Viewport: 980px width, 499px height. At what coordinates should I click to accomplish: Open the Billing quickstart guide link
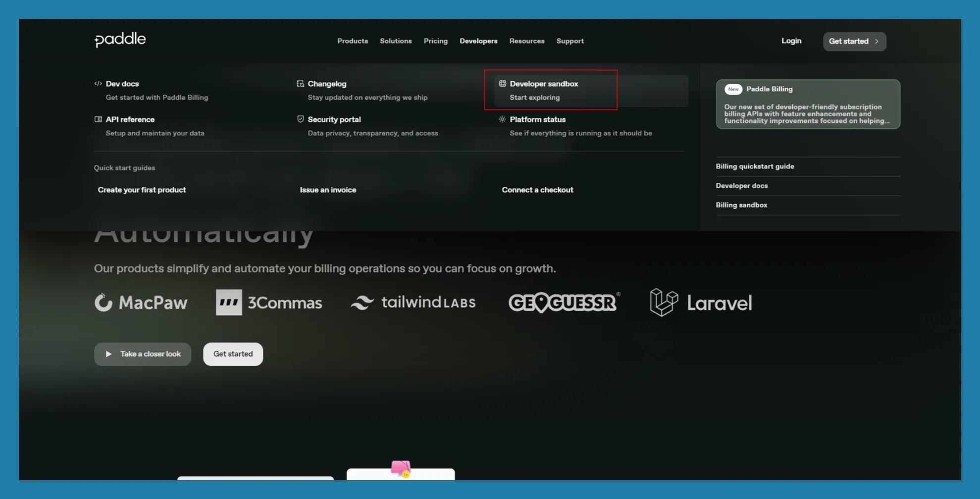click(755, 166)
